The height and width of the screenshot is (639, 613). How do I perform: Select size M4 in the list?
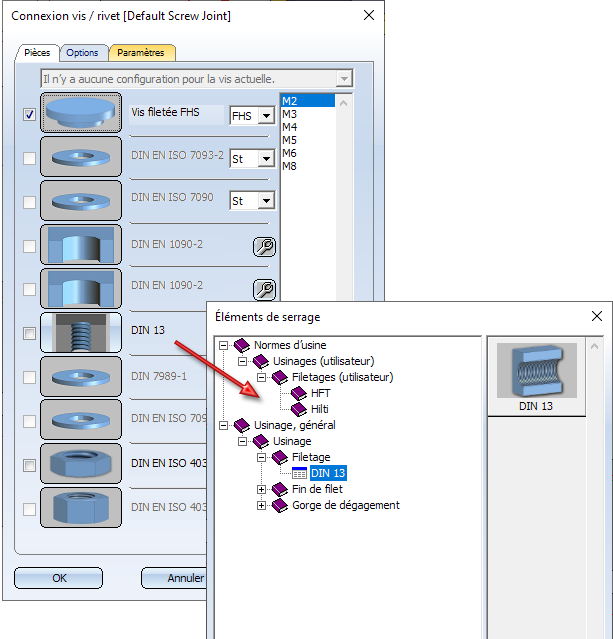(308, 127)
